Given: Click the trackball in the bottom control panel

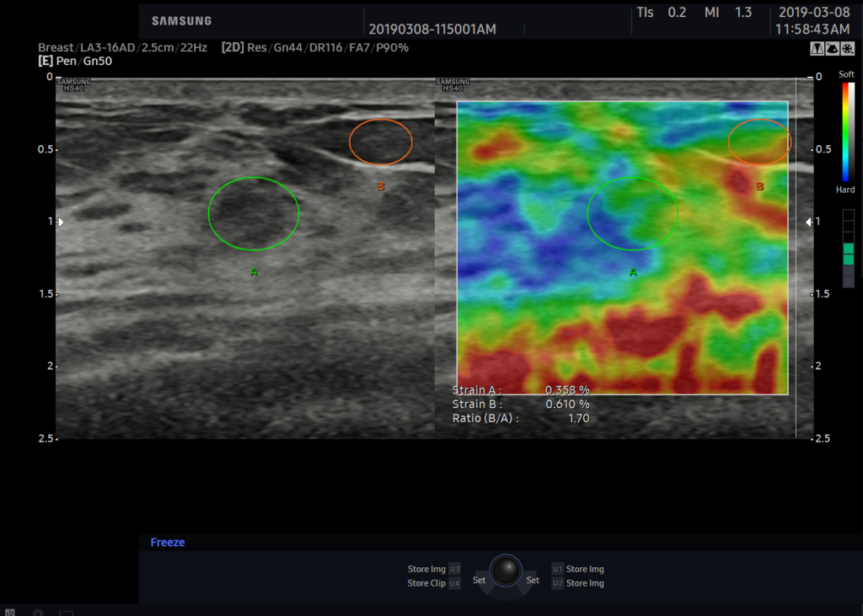Looking at the screenshot, I should (506, 570).
